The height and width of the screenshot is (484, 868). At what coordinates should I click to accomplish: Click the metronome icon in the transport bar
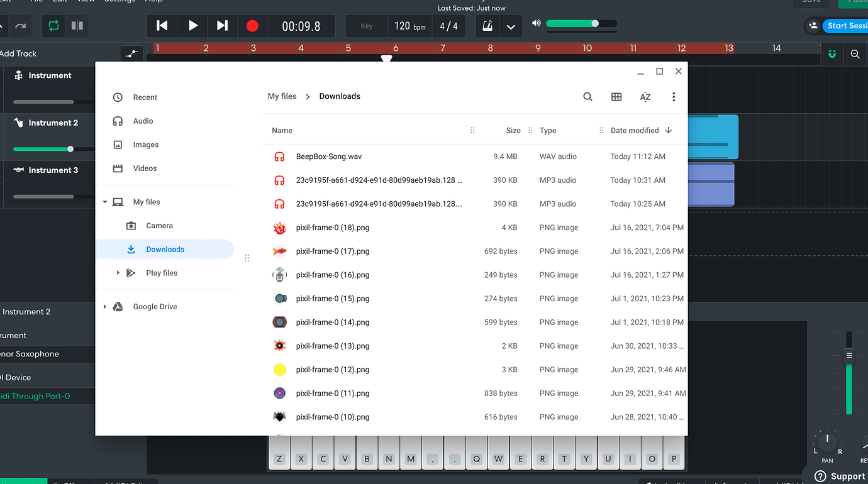pyautogui.click(x=486, y=26)
